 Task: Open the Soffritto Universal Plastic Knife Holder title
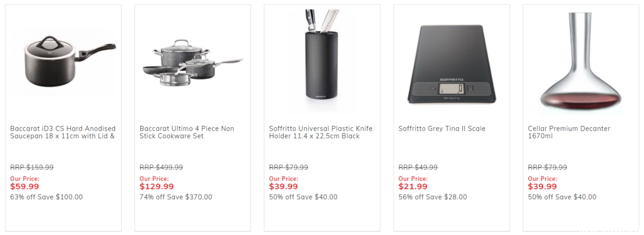[321, 132]
